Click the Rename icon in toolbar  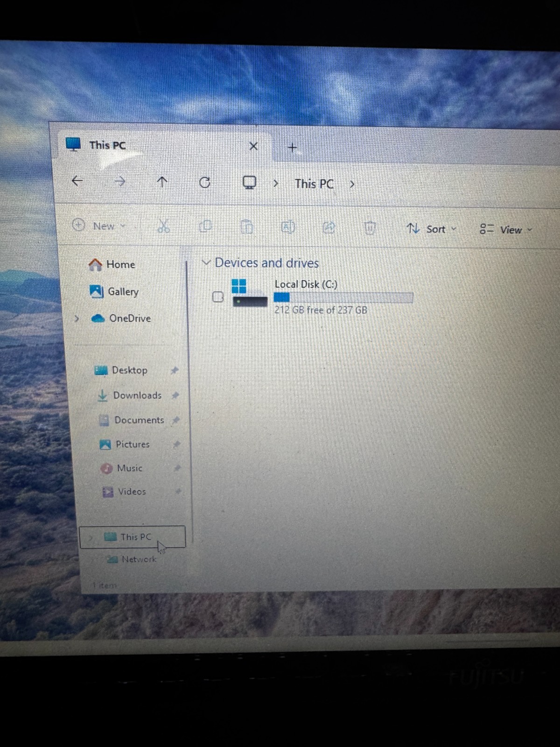(x=288, y=227)
